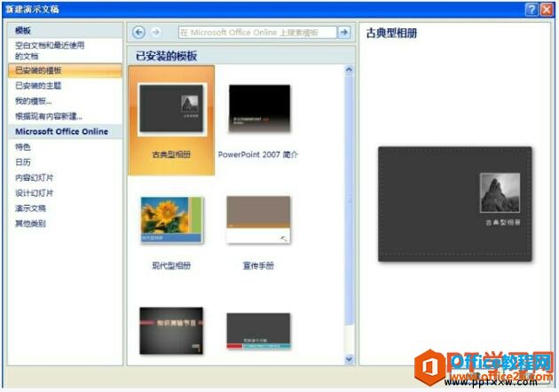Screen dimensions: 559x392
Task: Select the 知识测验节目 template thumbnail
Action: click(171, 331)
